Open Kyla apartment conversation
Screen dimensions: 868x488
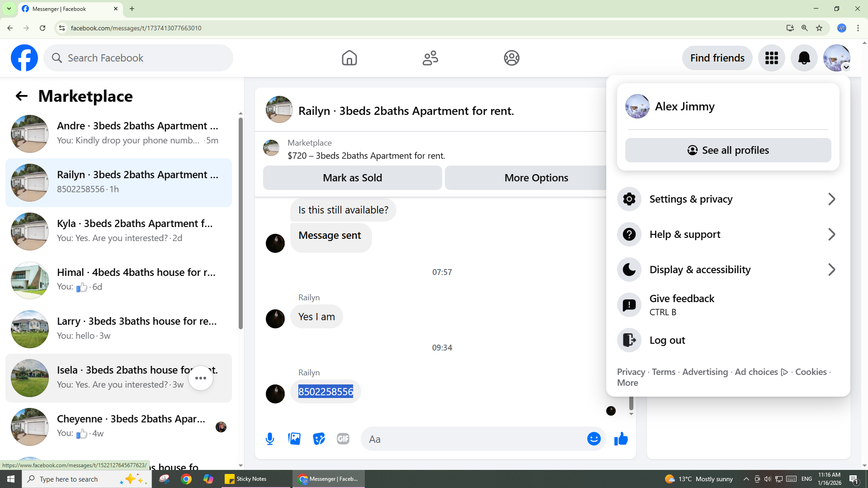118,232
